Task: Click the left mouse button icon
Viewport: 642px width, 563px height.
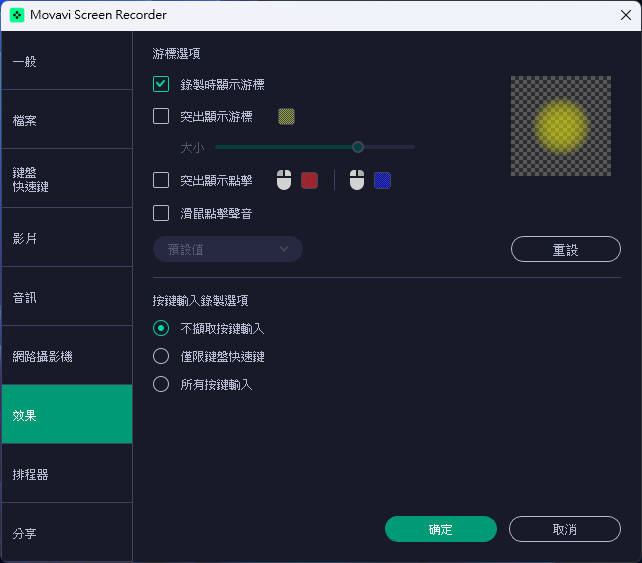Action: (x=284, y=180)
